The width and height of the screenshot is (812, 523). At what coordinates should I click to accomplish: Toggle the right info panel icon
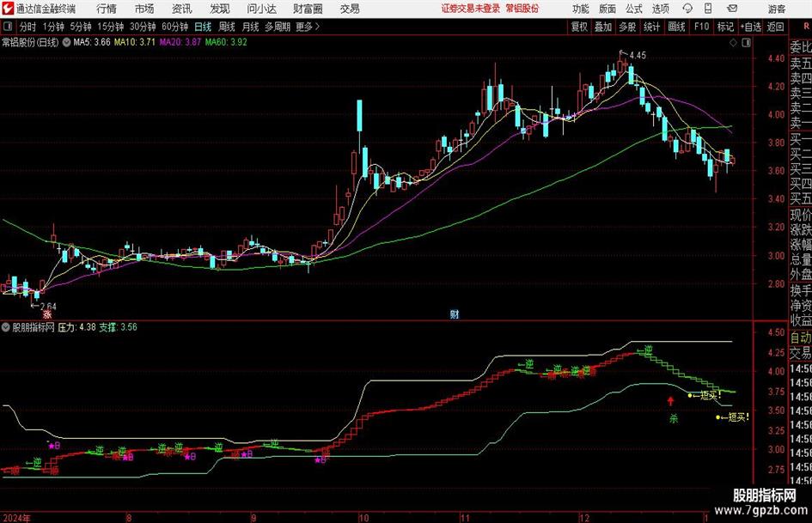pyautogui.click(x=746, y=43)
